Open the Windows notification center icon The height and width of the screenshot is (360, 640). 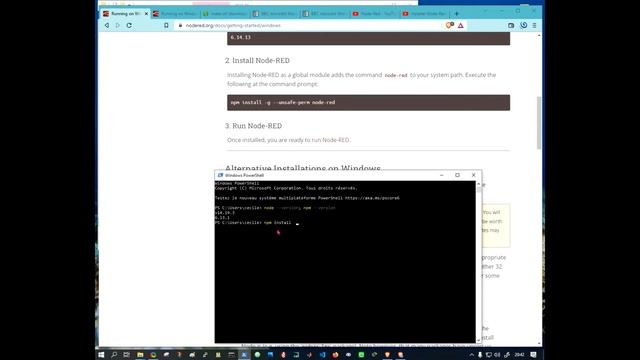pyautogui.click(x=533, y=355)
